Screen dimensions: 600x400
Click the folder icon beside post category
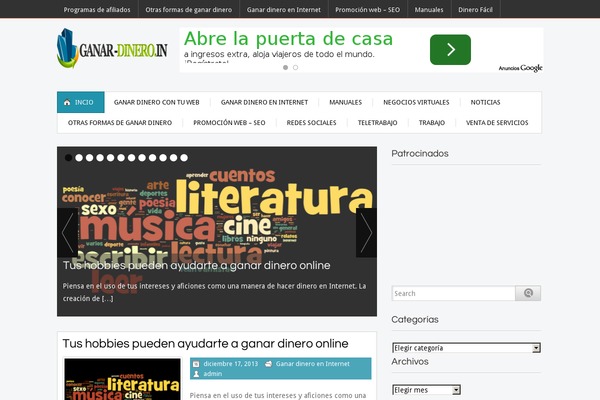pyautogui.click(x=269, y=364)
